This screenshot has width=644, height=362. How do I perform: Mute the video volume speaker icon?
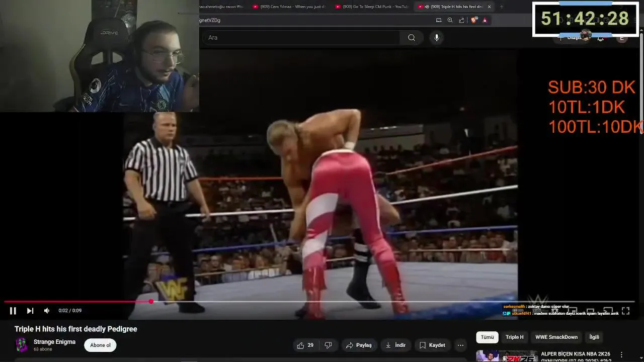47,311
